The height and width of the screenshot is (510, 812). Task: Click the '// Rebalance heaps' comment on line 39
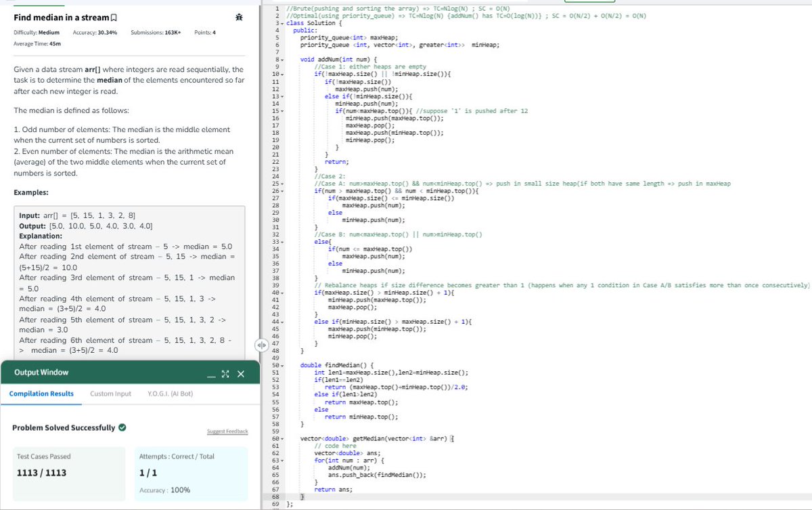tap(562, 285)
